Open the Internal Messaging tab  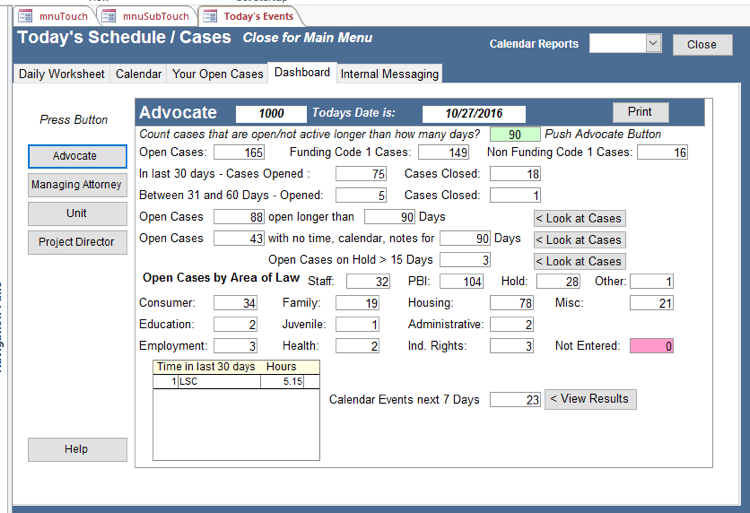[389, 74]
